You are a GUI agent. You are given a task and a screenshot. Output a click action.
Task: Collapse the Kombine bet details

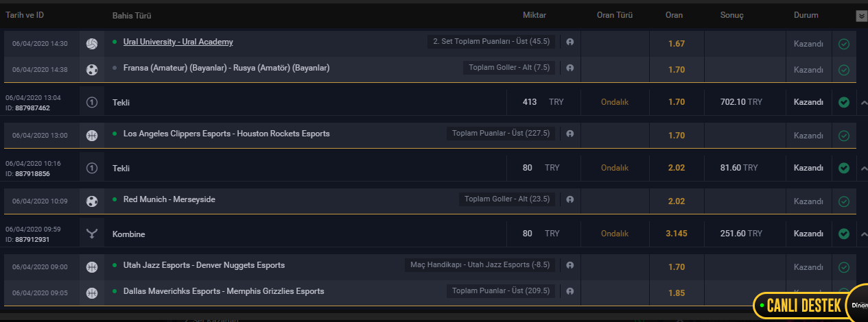[x=863, y=234]
